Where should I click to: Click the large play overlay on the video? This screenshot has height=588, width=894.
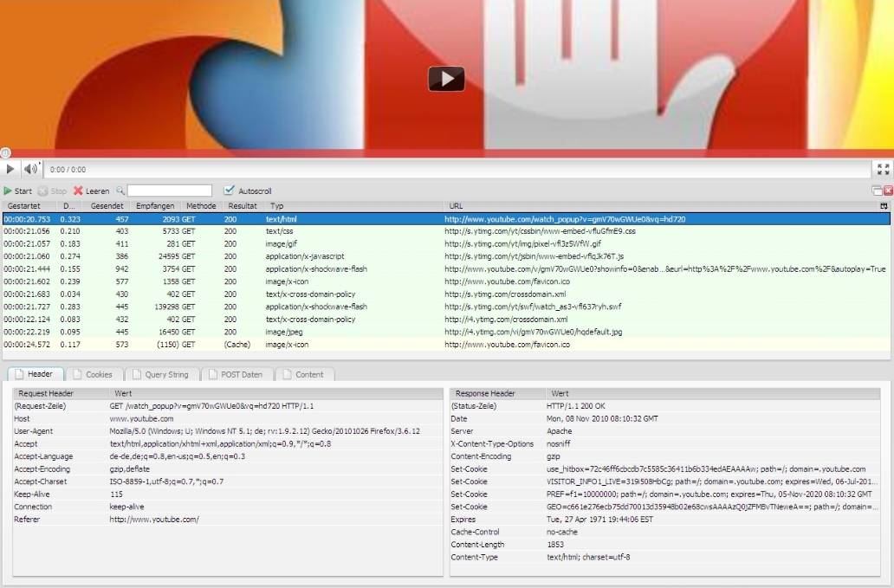point(446,79)
